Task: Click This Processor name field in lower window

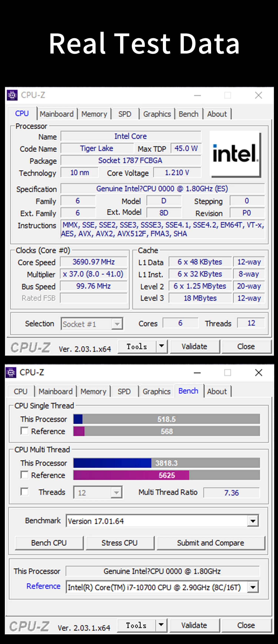Action: point(162,571)
